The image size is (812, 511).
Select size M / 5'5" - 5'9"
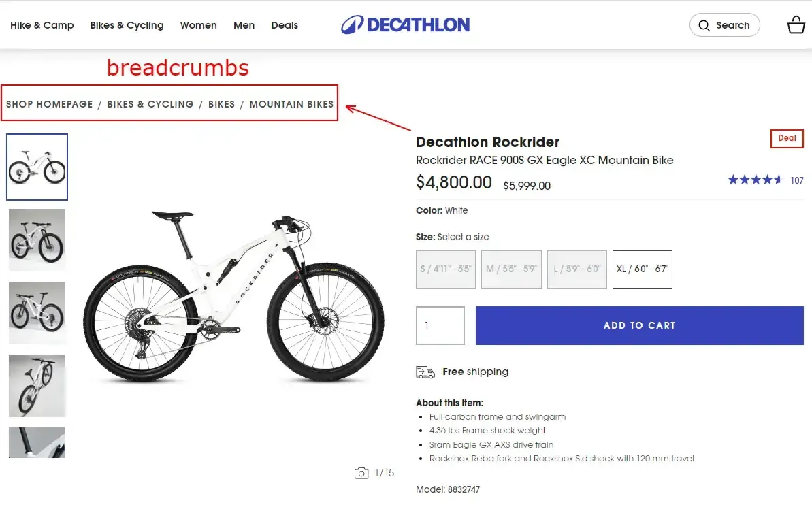coord(511,269)
